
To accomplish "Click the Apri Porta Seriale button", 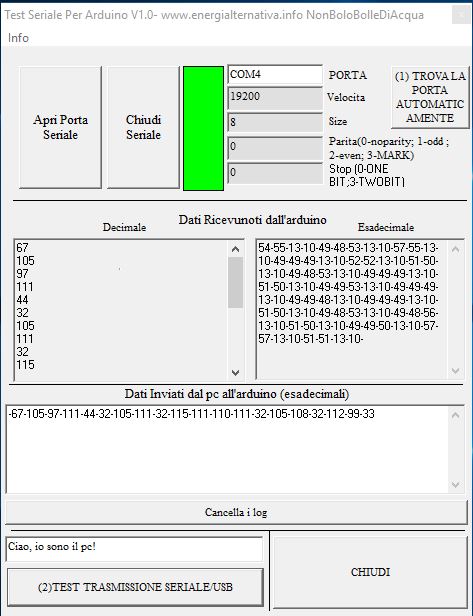I will tap(60, 127).
